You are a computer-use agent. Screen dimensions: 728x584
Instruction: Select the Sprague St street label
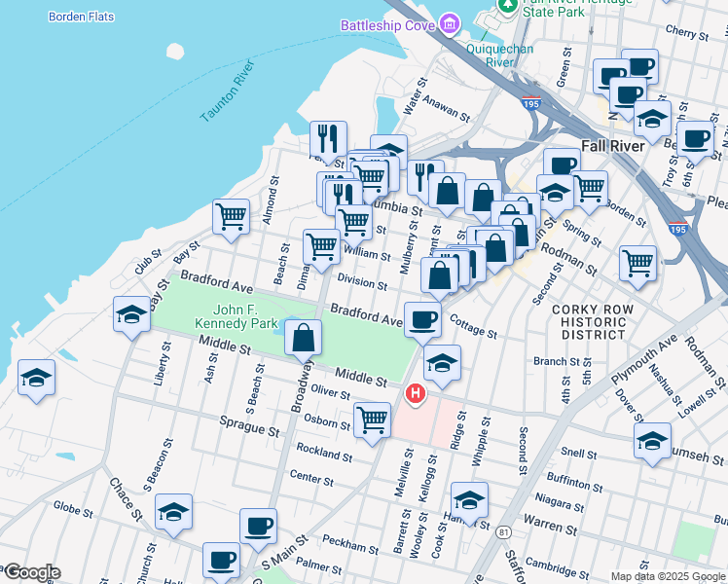249,426
